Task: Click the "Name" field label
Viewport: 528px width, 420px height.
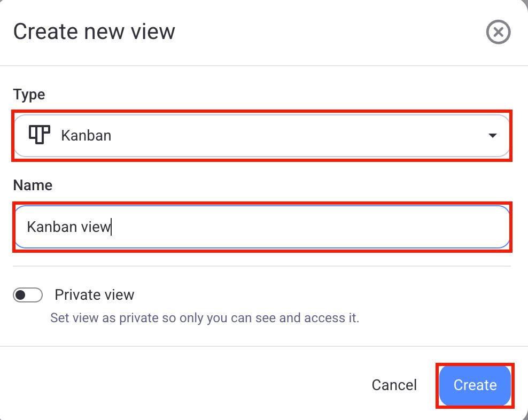Action: (x=33, y=185)
